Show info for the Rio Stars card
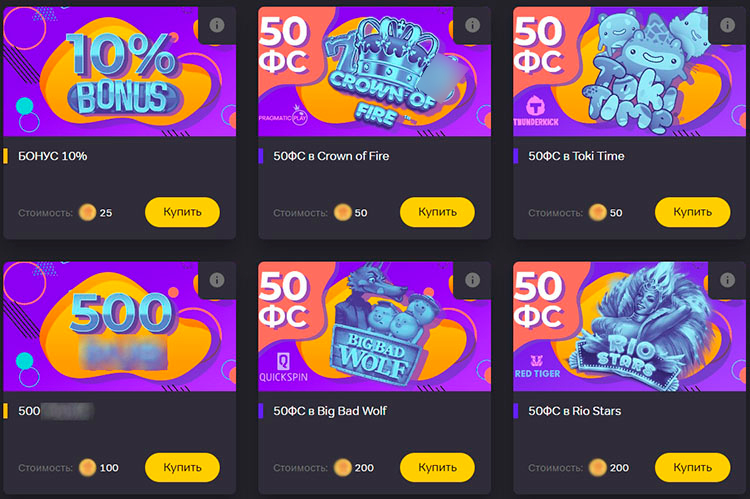The height and width of the screenshot is (499, 750). 727,280
